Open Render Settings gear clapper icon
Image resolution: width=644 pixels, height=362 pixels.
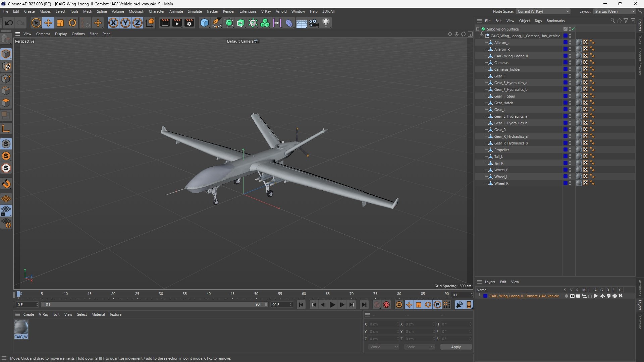click(x=189, y=23)
